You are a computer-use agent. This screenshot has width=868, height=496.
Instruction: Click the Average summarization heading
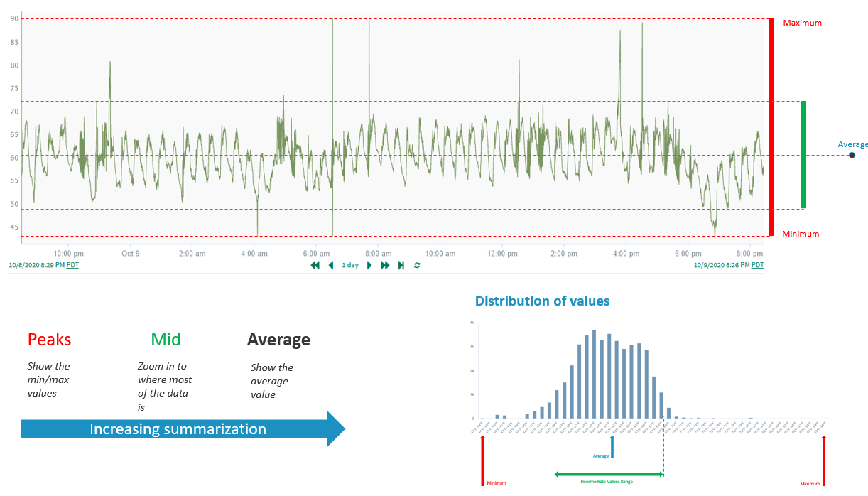[x=278, y=340]
